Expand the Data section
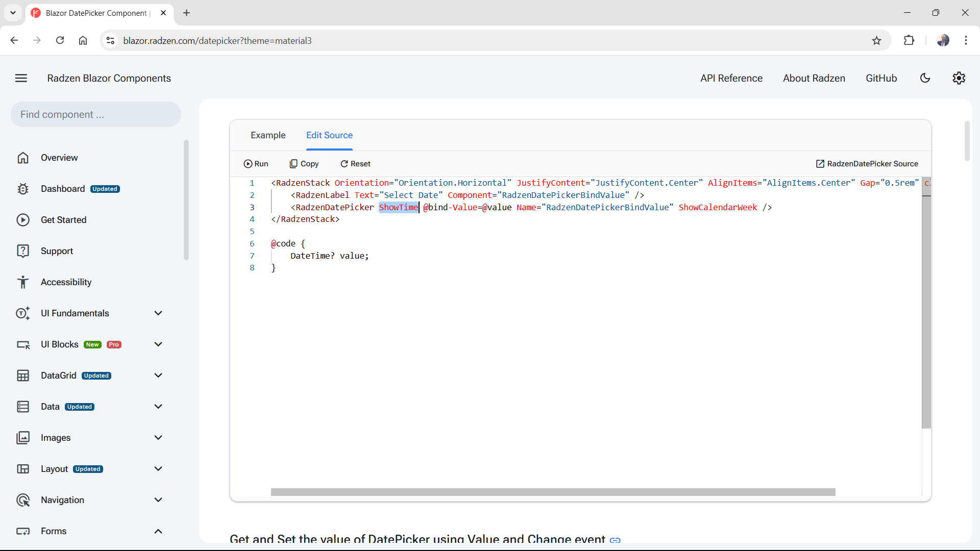The image size is (980, 551). (158, 407)
